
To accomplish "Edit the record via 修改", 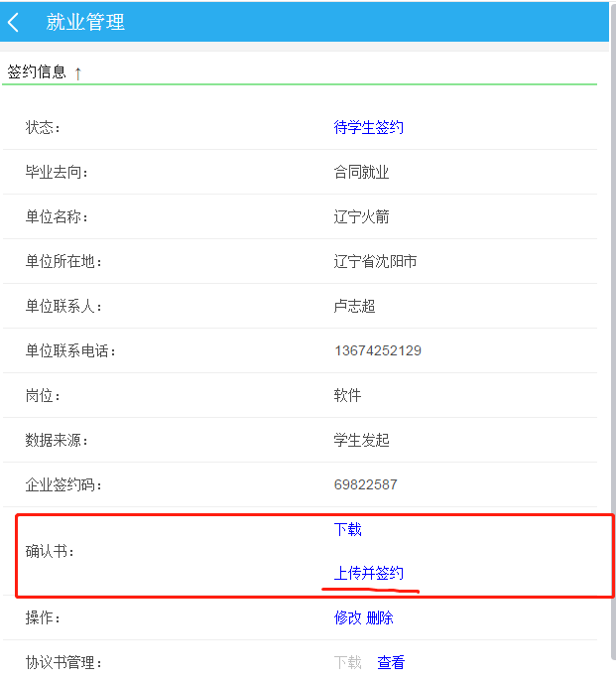I will (347, 618).
